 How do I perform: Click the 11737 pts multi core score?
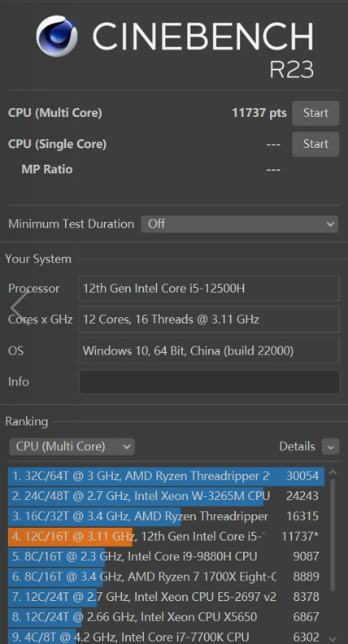(x=259, y=113)
